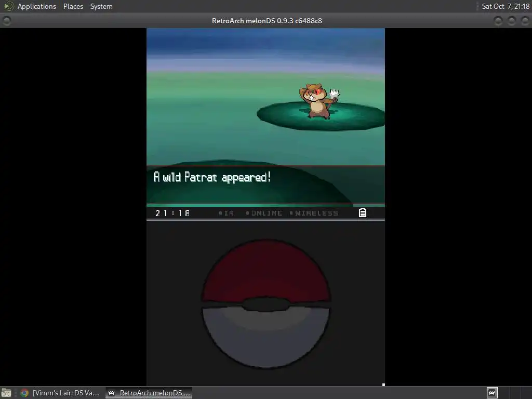The height and width of the screenshot is (399, 532).
Task: Open the Applications menu
Action: [37, 6]
